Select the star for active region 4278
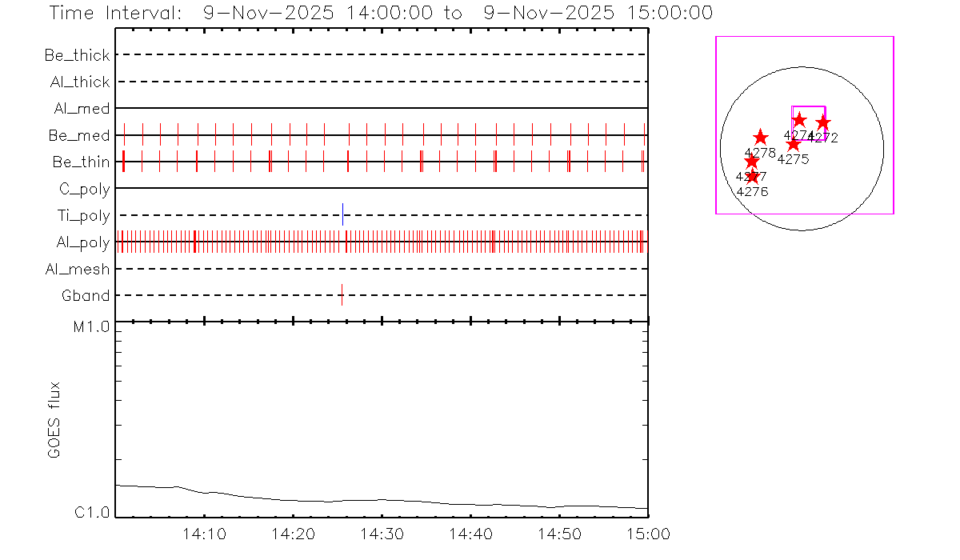960x560 pixels. tap(760, 138)
